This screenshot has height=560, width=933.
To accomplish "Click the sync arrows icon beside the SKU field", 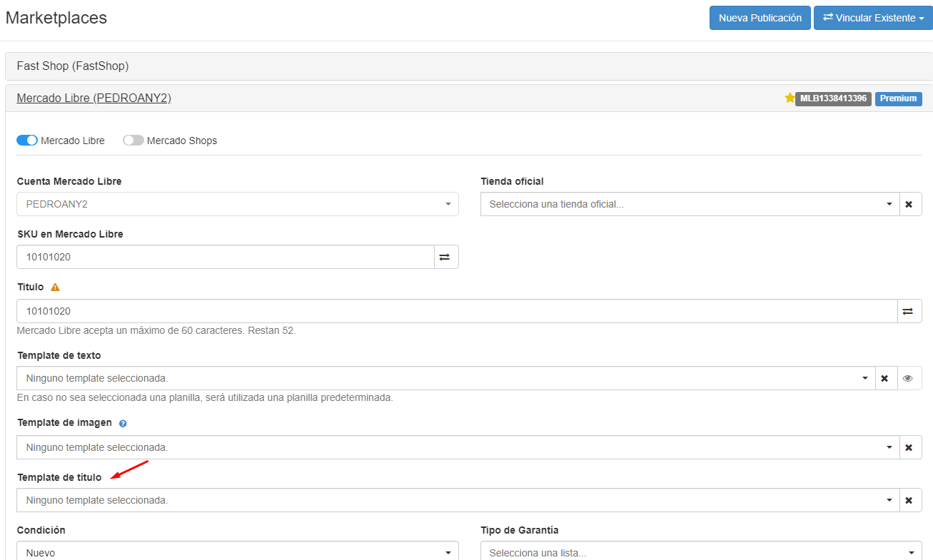I will (445, 257).
